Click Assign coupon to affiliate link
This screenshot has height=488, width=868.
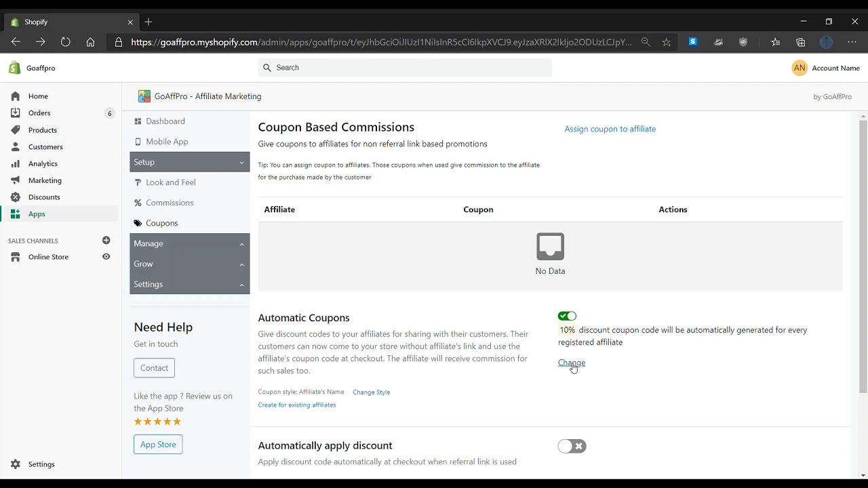(x=610, y=129)
